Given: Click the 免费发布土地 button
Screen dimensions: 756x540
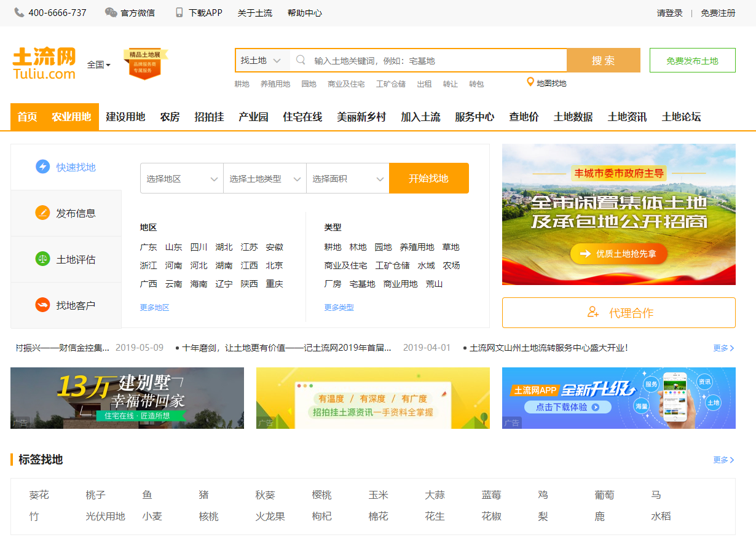Looking at the screenshot, I should [692, 61].
